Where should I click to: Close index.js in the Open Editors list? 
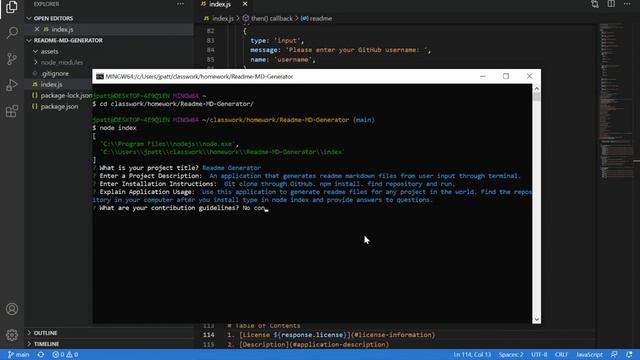point(37,29)
